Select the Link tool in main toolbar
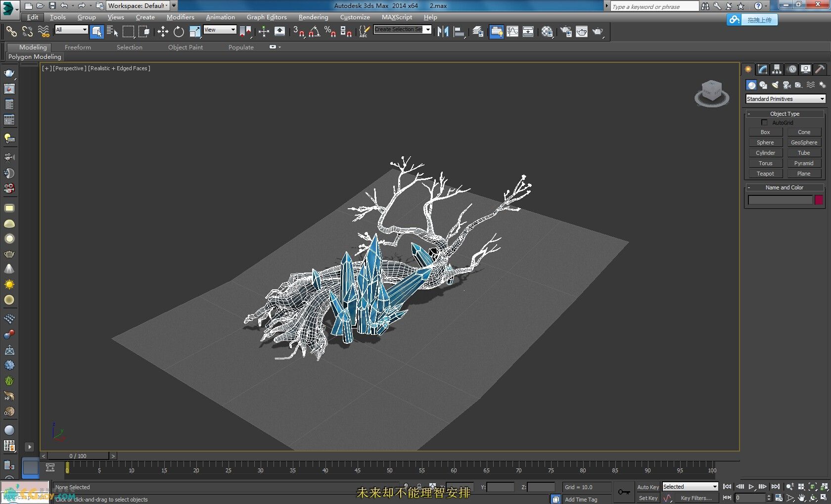Viewport: 831px width, 504px height. [x=11, y=32]
